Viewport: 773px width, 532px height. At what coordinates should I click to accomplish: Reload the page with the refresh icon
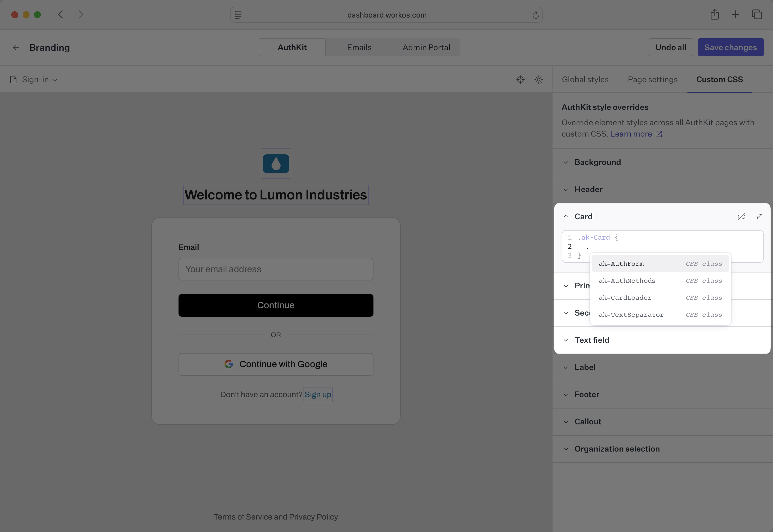(535, 15)
